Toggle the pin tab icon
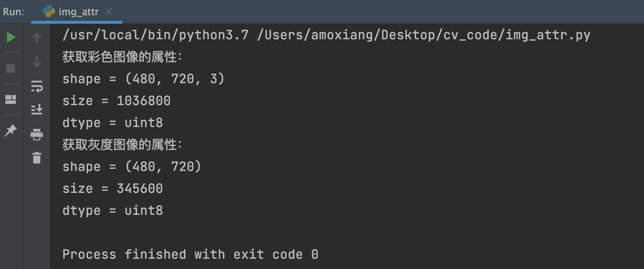Image resolution: width=644 pixels, height=269 pixels. [11, 130]
